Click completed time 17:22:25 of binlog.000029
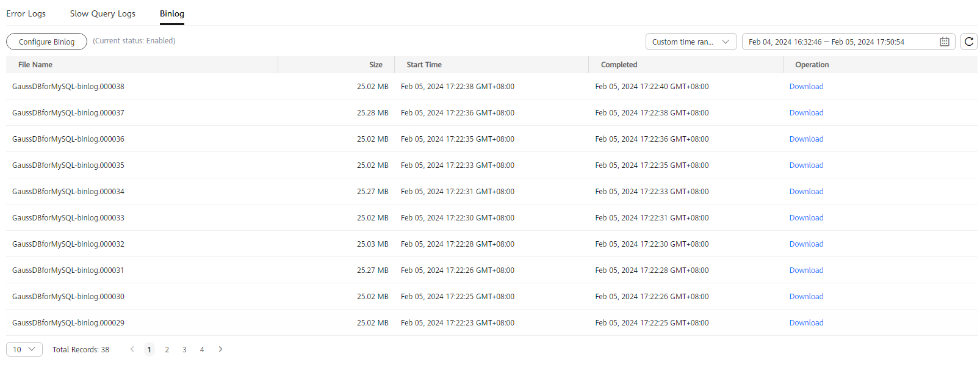 pyautogui.click(x=652, y=323)
